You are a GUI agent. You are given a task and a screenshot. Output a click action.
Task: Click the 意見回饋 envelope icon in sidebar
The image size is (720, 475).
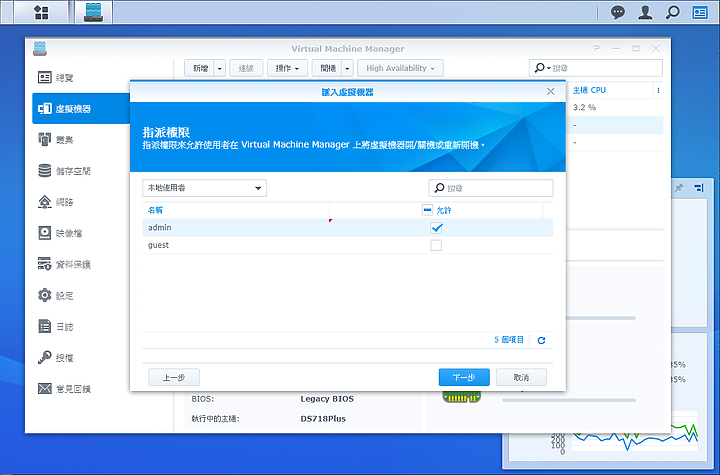pos(45,389)
